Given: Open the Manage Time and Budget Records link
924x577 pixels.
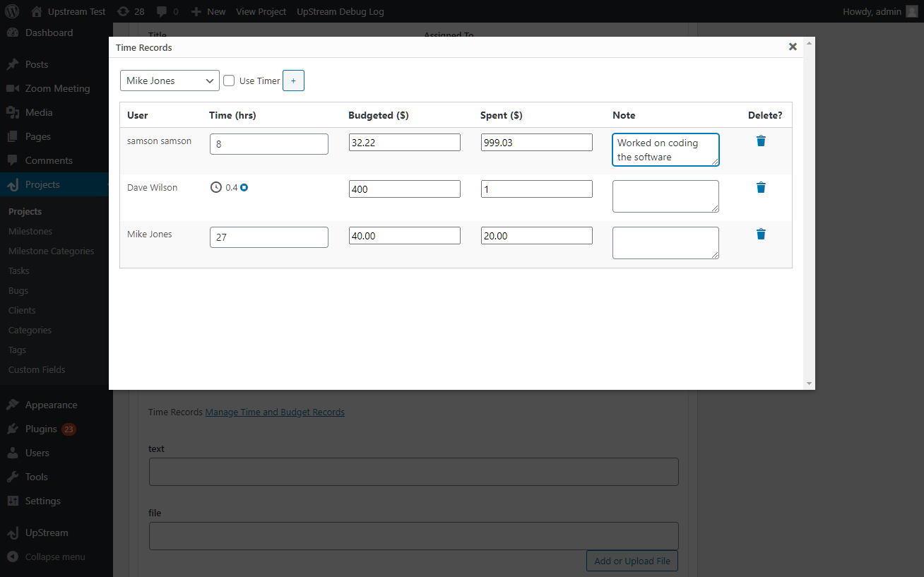Looking at the screenshot, I should 274,412.
